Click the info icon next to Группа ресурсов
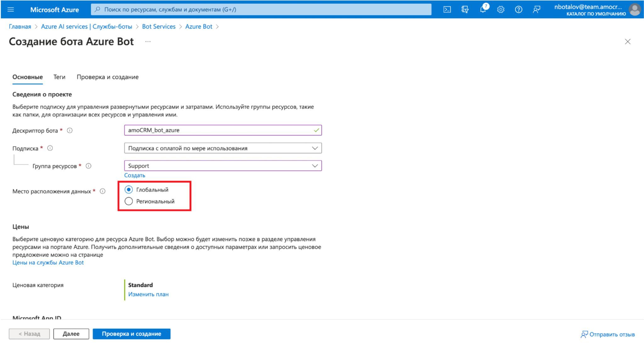This screenshot has width=644, height=349. (89, 166)
